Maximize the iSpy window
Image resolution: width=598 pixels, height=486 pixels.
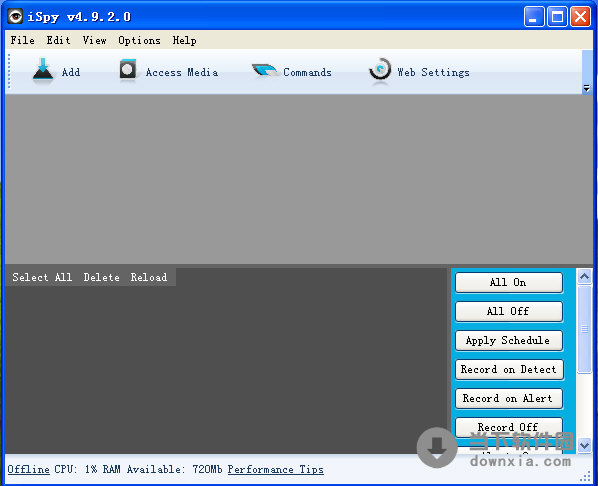557,17
